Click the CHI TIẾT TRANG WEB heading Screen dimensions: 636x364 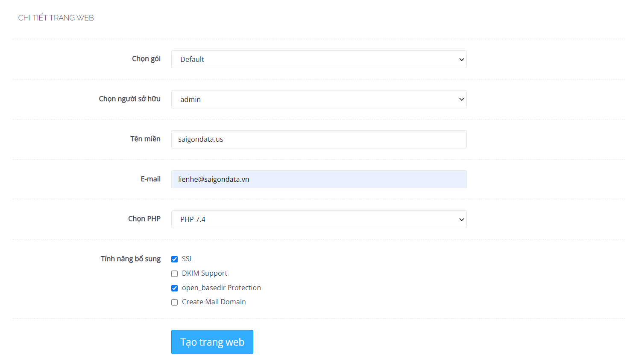point(56,17)
